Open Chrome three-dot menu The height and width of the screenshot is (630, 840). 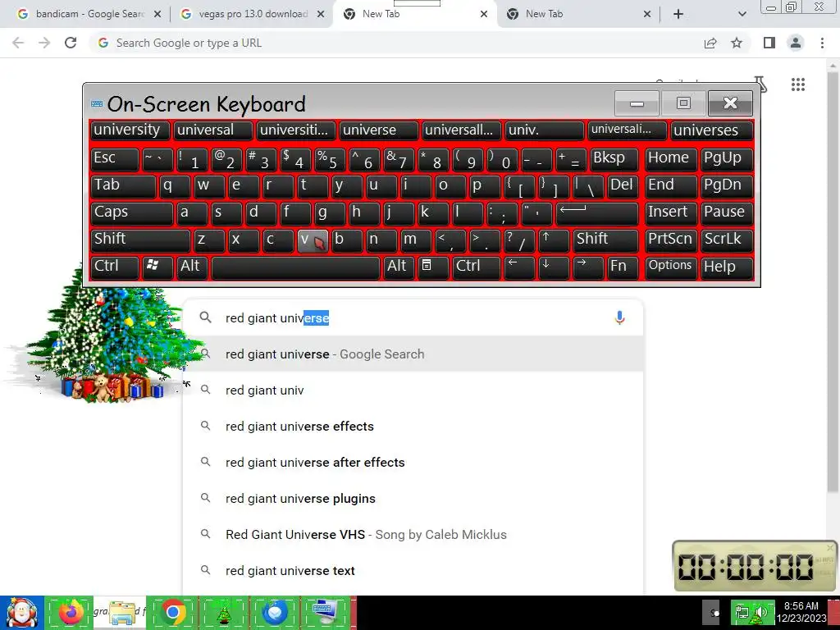coord(822,43)
